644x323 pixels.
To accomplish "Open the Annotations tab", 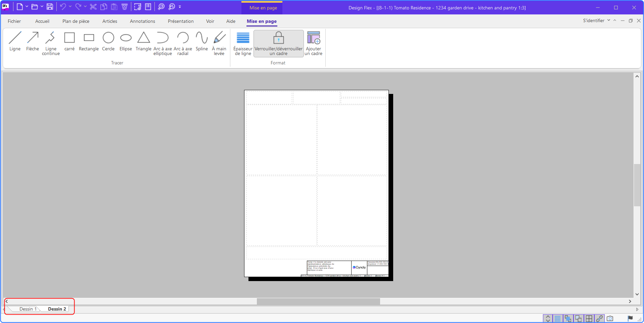I will coord(142,21).
